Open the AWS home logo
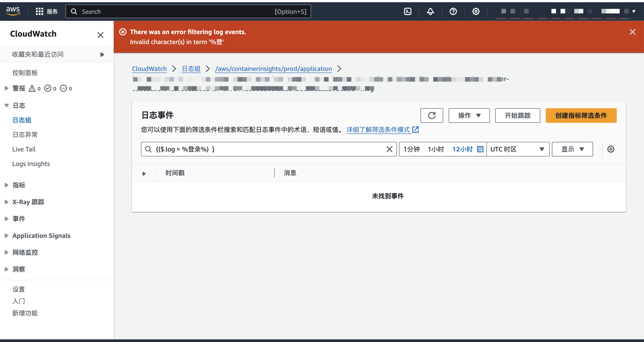This screenshot has width=644, height=342. (x=13, y=11)
